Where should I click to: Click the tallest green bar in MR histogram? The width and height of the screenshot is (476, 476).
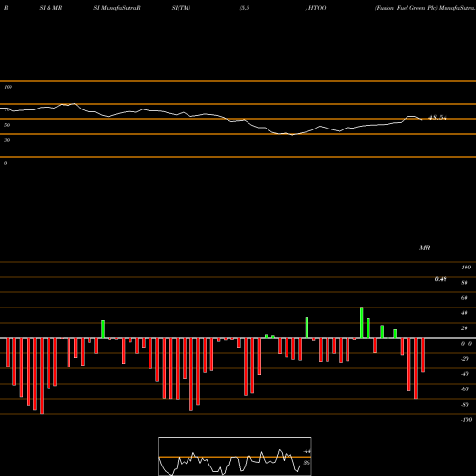pos(362,323)
